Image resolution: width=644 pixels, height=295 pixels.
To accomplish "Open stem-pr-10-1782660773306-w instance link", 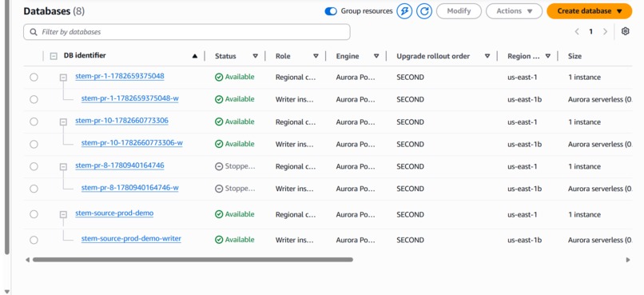I will pos(132,142).
